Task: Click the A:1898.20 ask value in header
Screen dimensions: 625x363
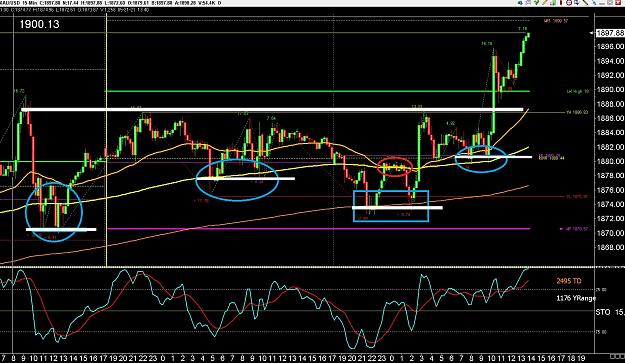Action: (x=185, y=3)
